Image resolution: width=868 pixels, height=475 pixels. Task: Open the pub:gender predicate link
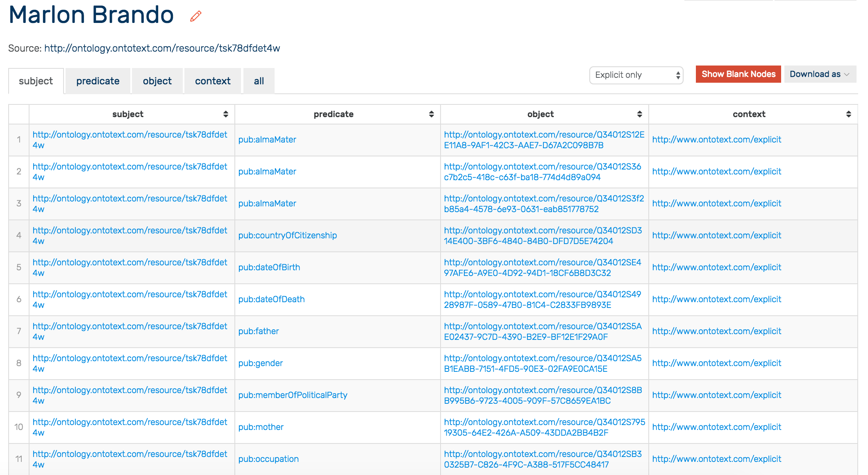(261, 363)
